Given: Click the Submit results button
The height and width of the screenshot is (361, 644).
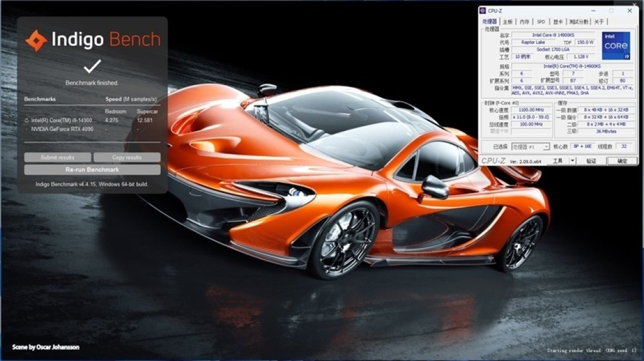Looking at the screenshot, I should click(57, 157).
